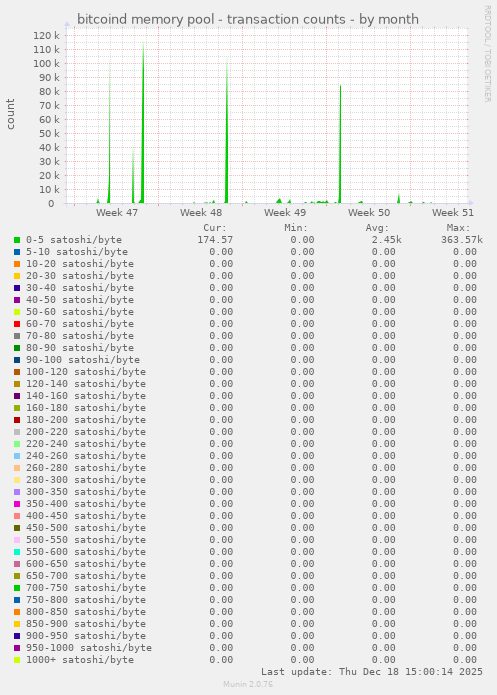Click the '160-180 satoshi/byte' legend label
This screenshot has height=695, width=497.
pos(86,407)
